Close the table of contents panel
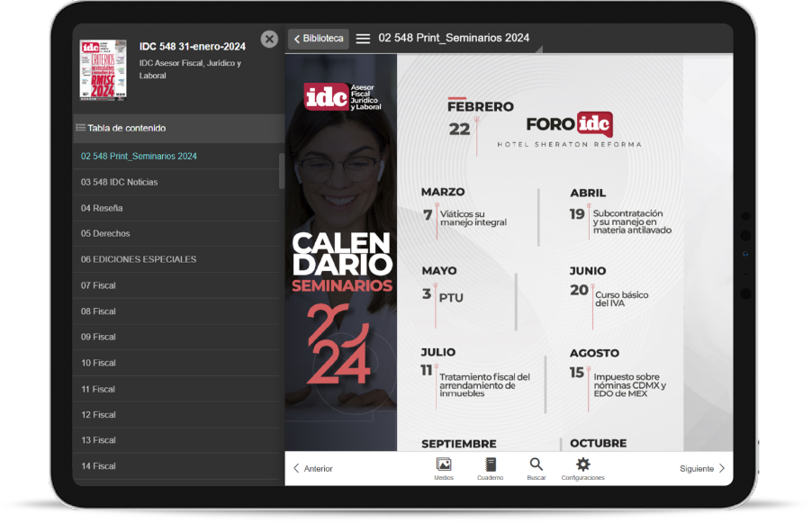The image size is (812, 523). coord(269,39)
